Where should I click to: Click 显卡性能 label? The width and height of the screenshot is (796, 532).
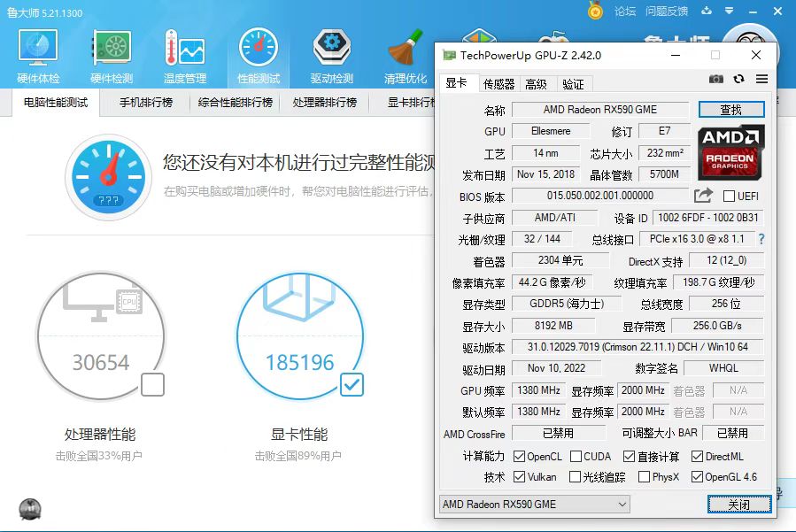point(299,435)
